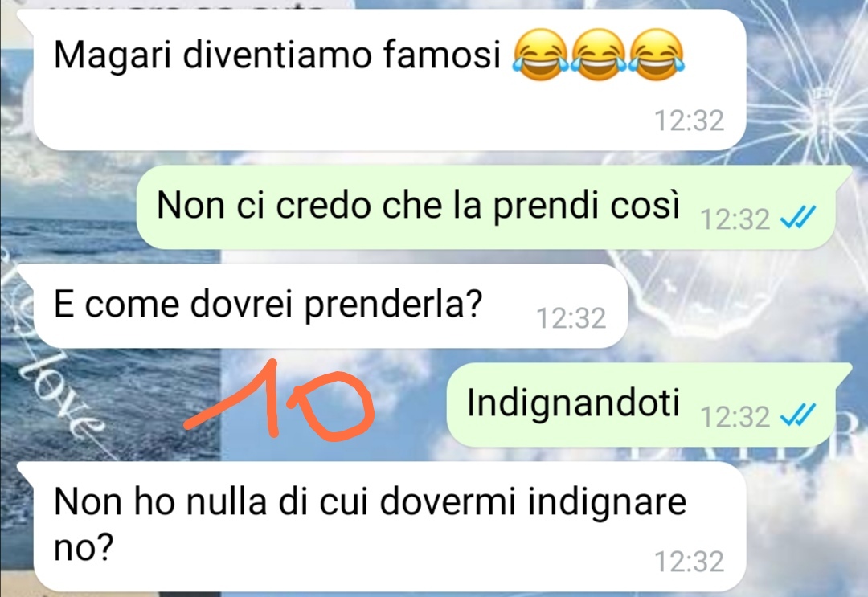Tap the "Magari diventiamo famosi" message bubble

[389, 80]
